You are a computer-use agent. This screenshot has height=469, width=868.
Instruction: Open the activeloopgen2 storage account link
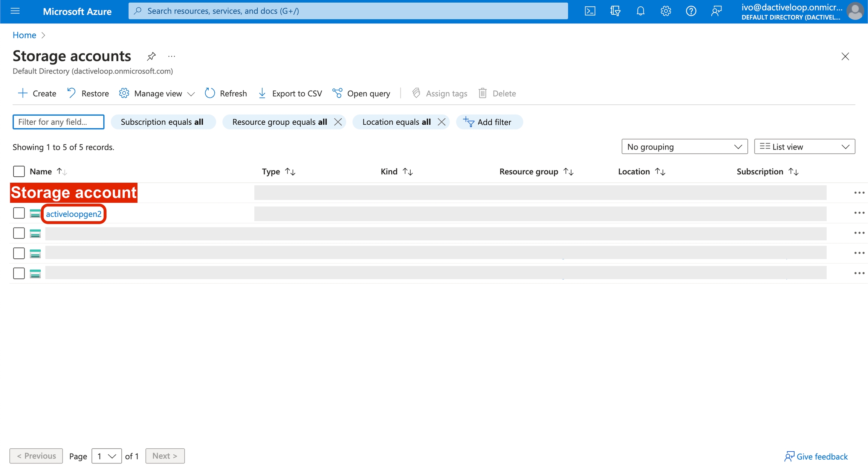tap(74, 214)
